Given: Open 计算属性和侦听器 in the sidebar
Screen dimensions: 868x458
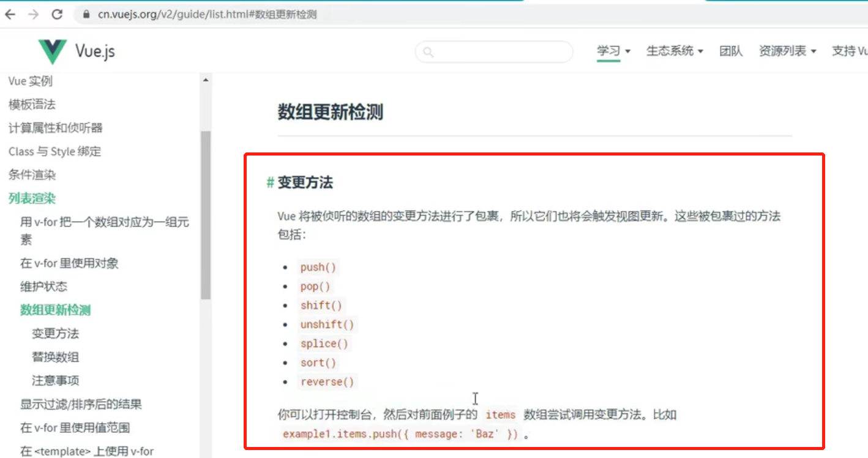Looking at the screenshot, I should pyautogui.click(x=56, y=128).
